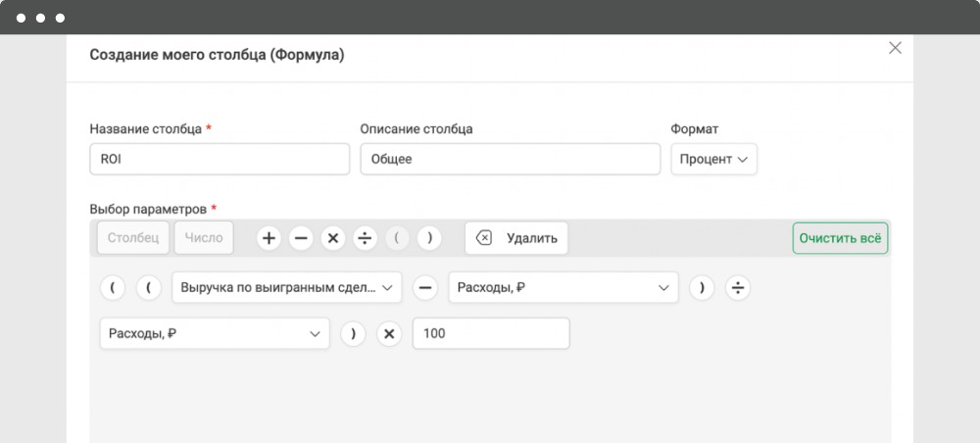980x443 pixels.
Task: Open the first-row Расходы, ₽ dropdown
Action: (x=563, y=287)
